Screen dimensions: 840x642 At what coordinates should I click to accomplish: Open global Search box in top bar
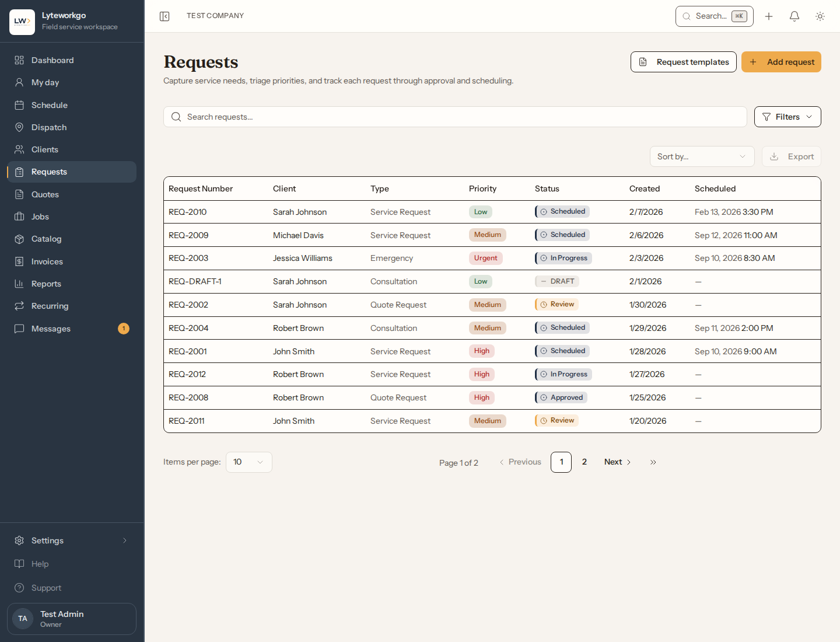pyautogui.click(x=715, y=16)
